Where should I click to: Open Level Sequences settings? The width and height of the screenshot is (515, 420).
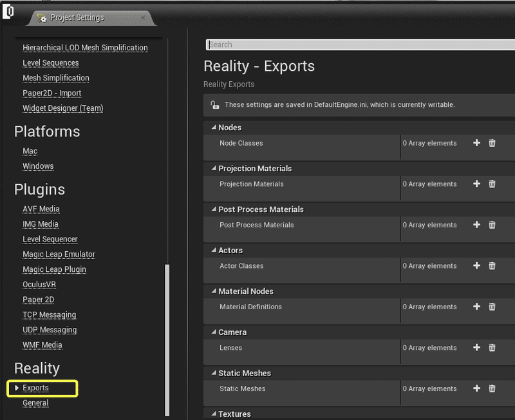51,62
